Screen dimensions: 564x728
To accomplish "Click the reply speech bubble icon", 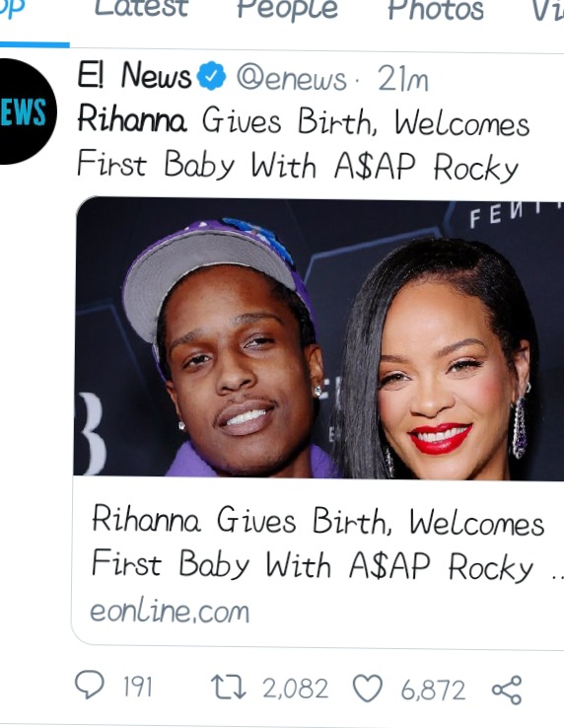I will (x=90, y=687).
